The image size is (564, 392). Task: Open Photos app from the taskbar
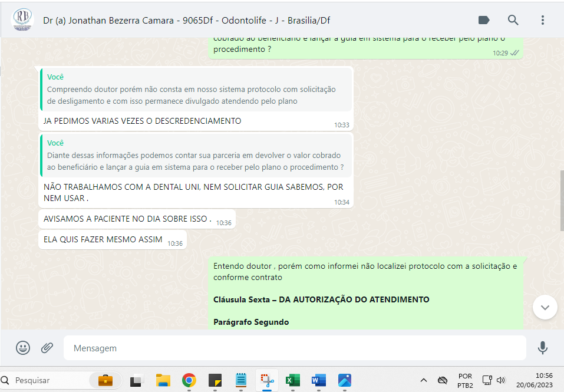point(345,380)
